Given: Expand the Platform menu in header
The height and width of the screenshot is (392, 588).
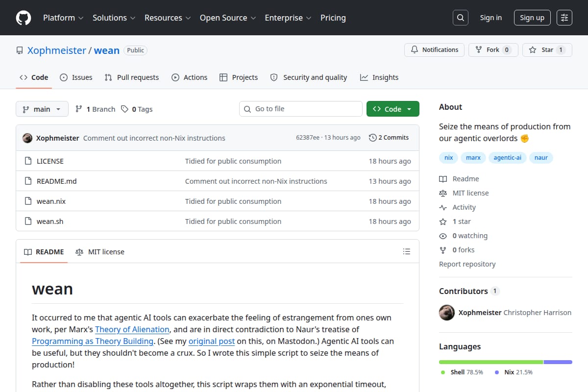Looking at the screenshot, I should point(63,18).
